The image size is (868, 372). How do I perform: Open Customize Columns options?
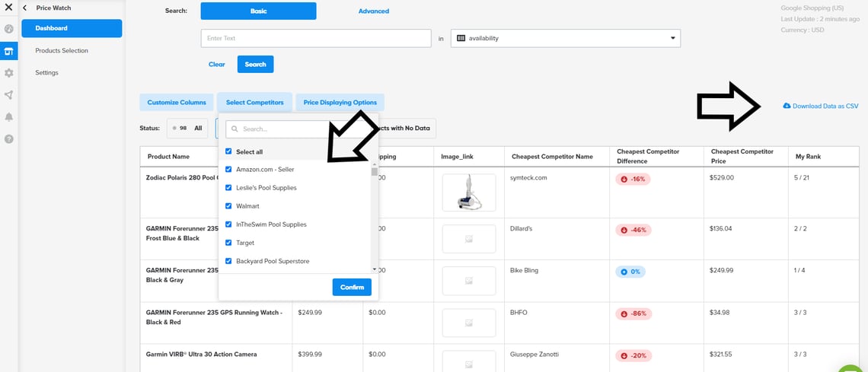tap(177, 102)
